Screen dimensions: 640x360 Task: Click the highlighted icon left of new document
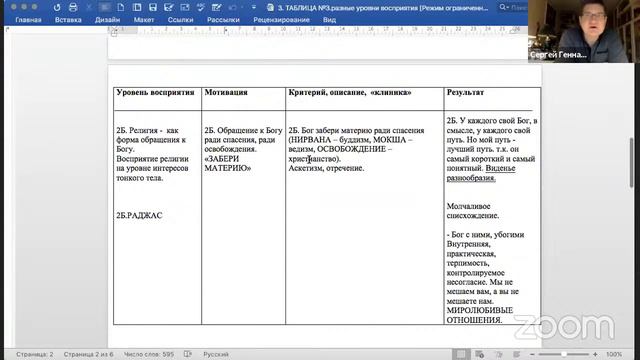105,7
